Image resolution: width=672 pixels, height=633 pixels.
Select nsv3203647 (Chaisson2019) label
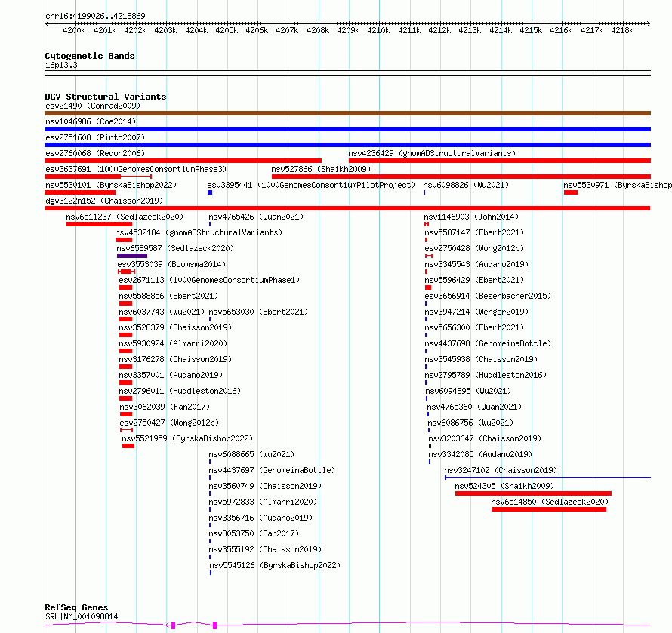tap(485, 438)
